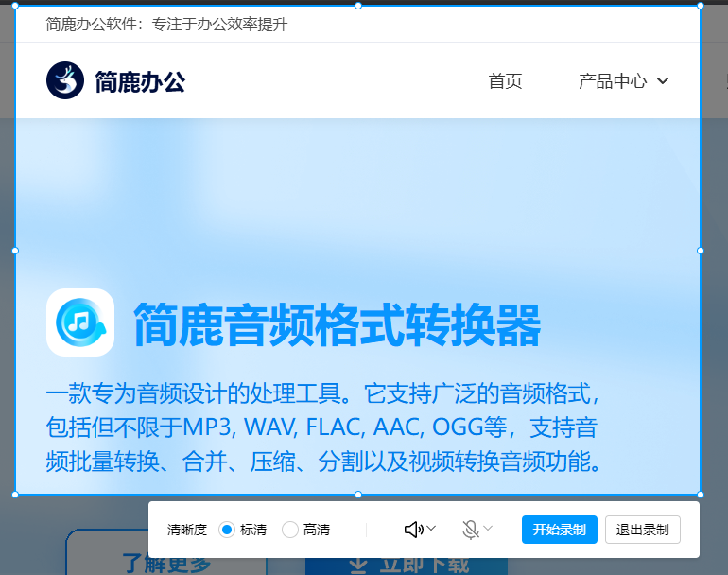Click the 退出录制 button

click(x=643, y=530)
